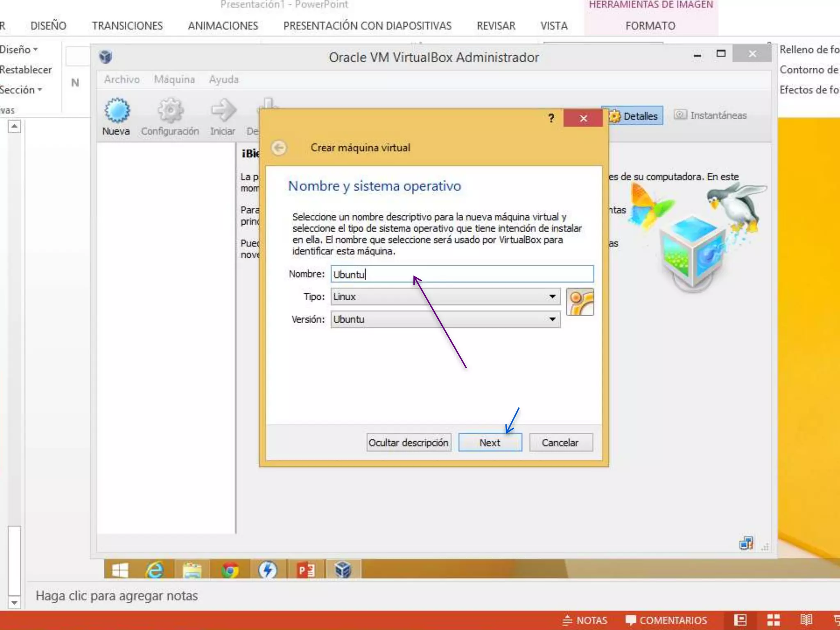This screenshot has width=840, height=630.
Task: Click the back arrow in wizard
Action: (279, 148)
